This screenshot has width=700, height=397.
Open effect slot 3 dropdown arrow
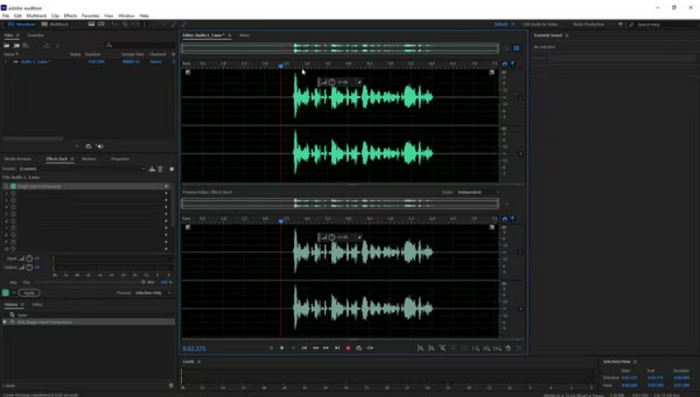pos(166,200)
